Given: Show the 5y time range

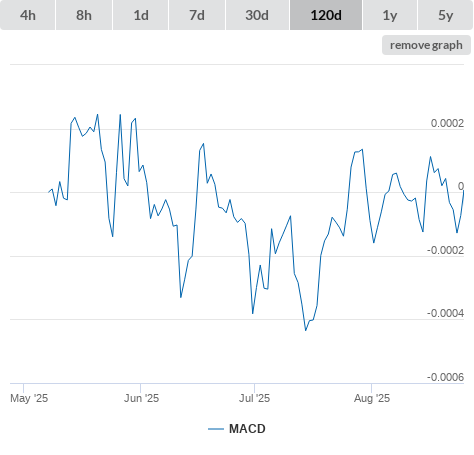Looking at the screenshot, I should (x=445, y=15).
